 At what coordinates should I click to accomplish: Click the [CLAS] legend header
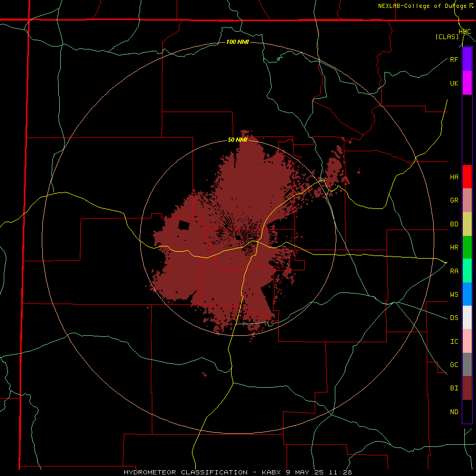click(447, 36)
